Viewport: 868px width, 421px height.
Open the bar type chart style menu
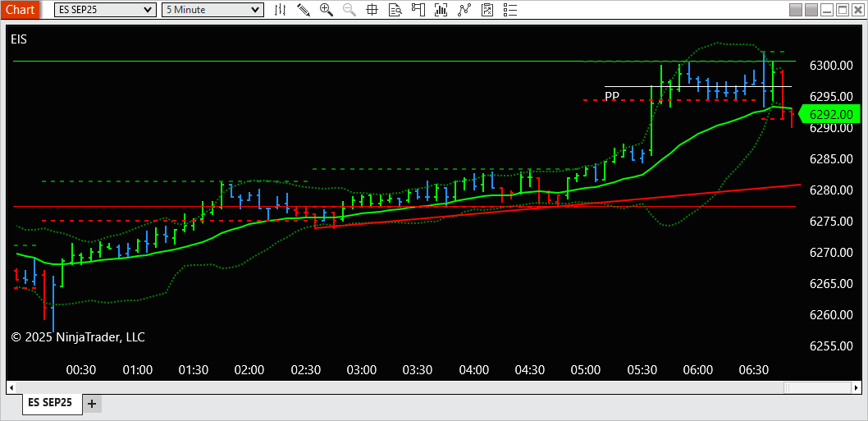pos(281,9)
